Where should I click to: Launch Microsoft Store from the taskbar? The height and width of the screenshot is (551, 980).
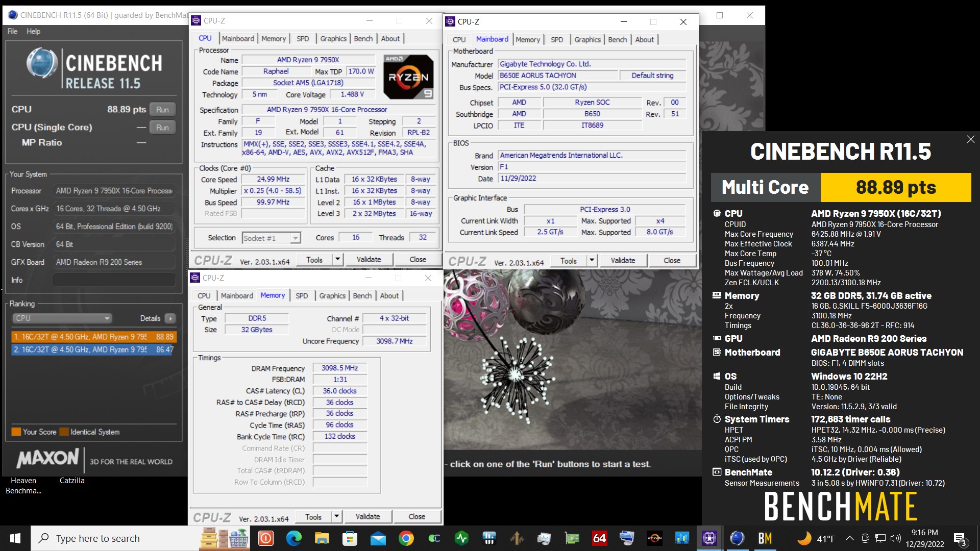click(350, 538)
